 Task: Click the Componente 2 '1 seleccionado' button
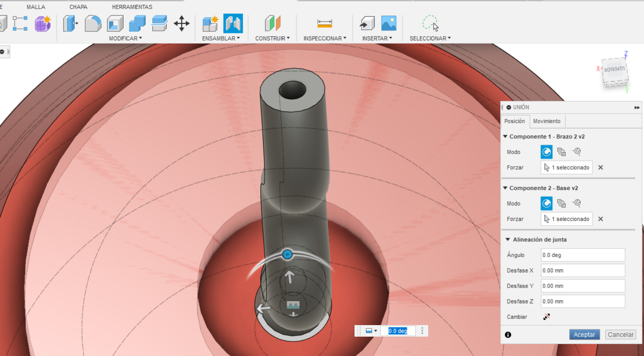(x=567, y=219)
